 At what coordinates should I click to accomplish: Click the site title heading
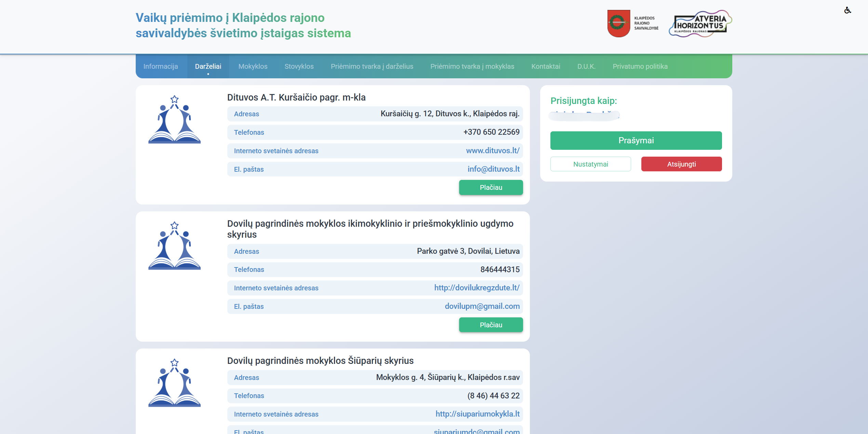pyautogui.click(x=243, y=25)
